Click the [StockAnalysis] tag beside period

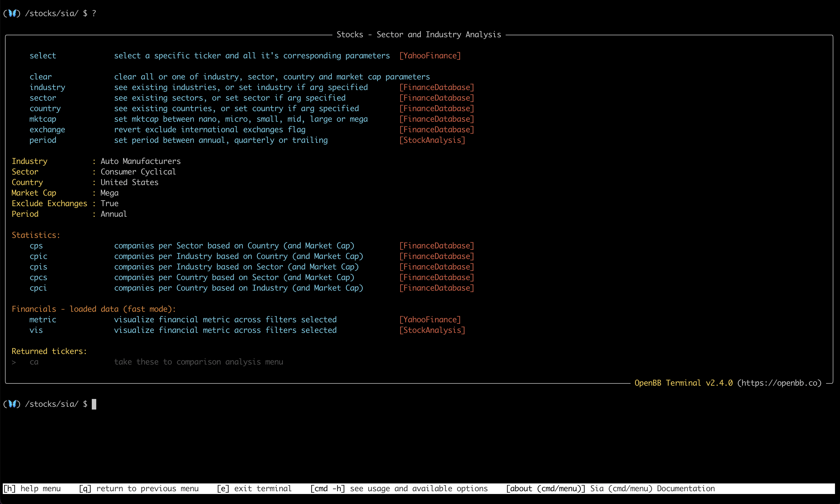(432, 140)
